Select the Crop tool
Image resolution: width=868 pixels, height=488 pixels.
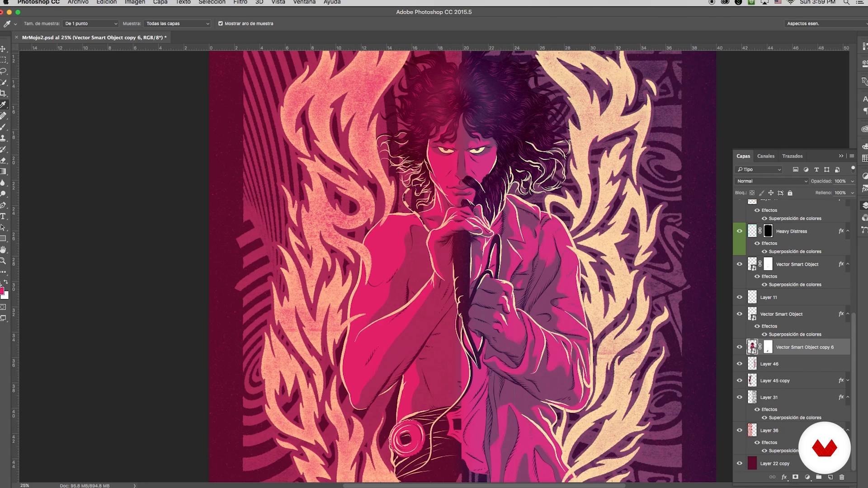pyautogui.click(x=3, y=94)
